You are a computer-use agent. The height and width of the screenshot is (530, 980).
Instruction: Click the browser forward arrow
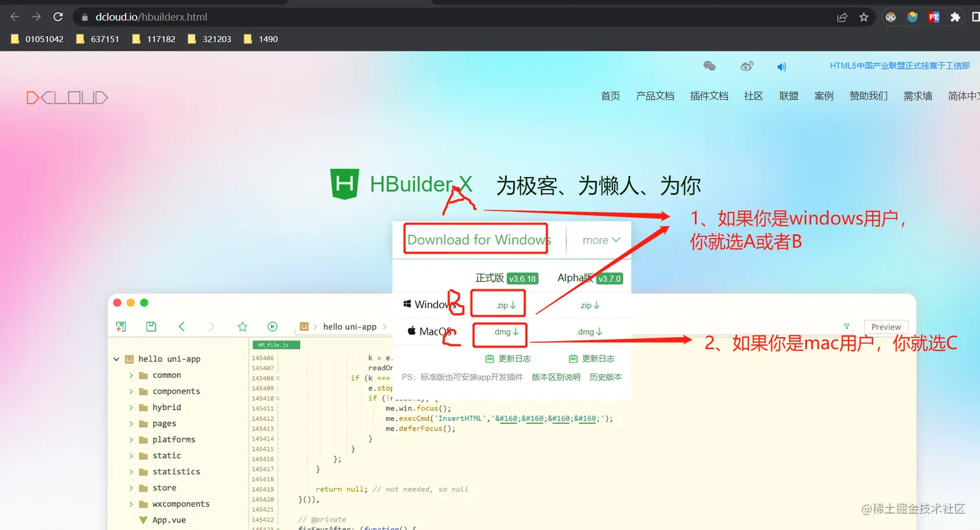tap(36, 17)
